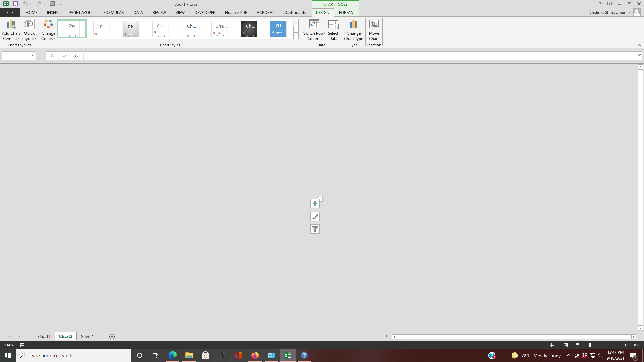This screenshot has height=362, width=644.
Task: Toggle Page Layout view in the status bar
Action: pos(565,345)
